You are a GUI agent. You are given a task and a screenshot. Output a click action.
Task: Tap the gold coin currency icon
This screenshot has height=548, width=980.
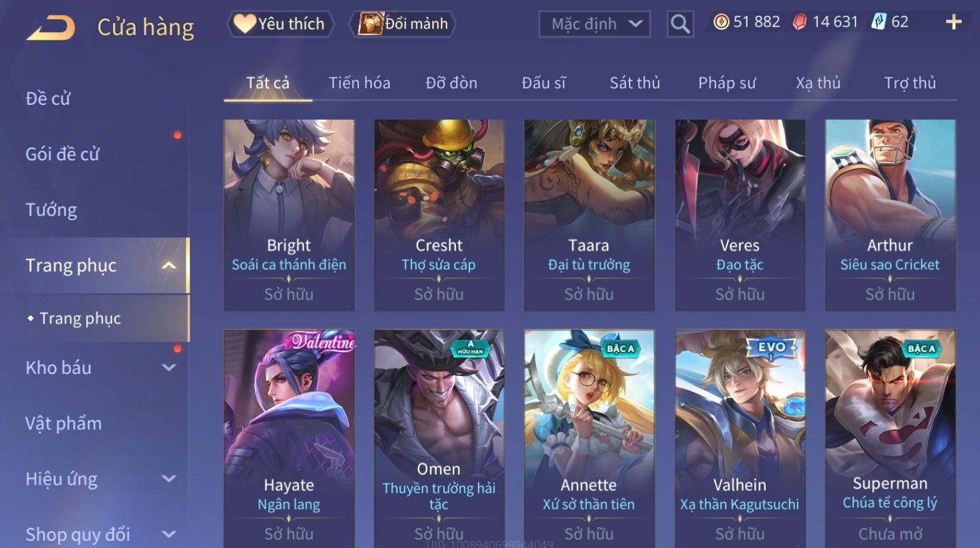tap(721, 22)
